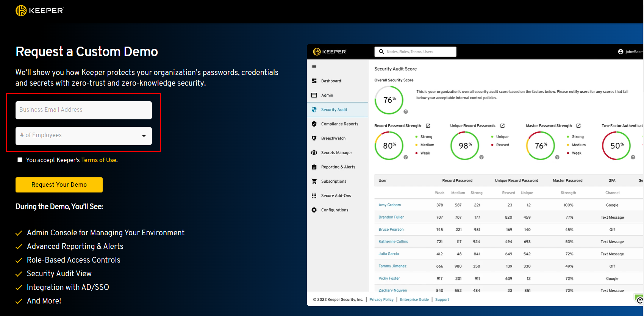The image size is (644, 316).
Task: Open user Vicky Foster in the table
Action: pos(389,278)
